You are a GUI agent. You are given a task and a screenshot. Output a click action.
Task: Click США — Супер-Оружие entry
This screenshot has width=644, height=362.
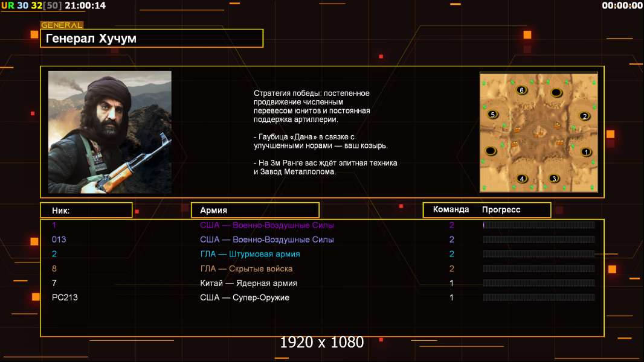(x=245, y=297)
